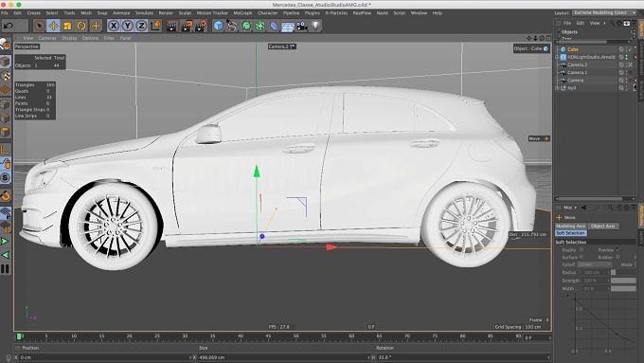Toggle the Surface checkbox
Viewport: 644px width, 363px height.
click(x=581, y=257)
